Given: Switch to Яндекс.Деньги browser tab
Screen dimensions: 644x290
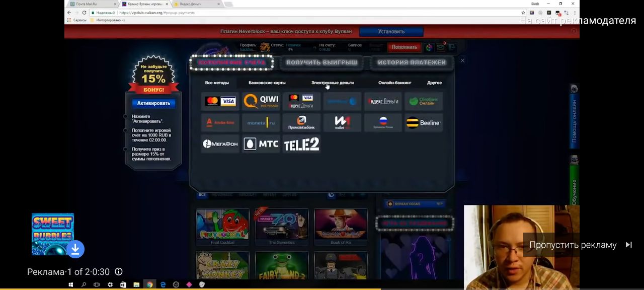Looking at the screenshot, I should click(196, 4).
